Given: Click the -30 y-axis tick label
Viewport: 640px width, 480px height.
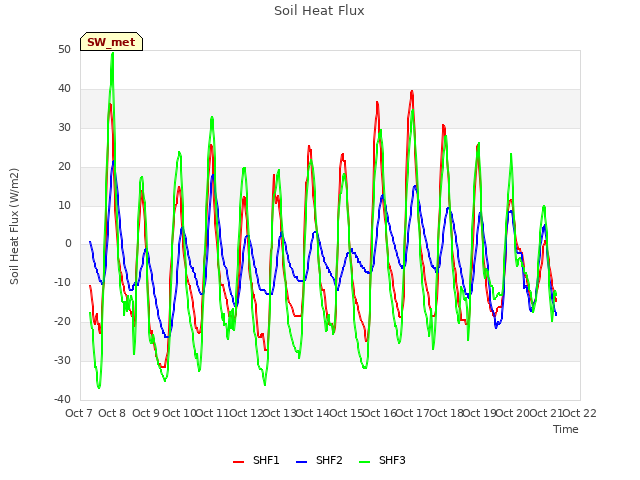Looking at the screenshot, I should (x=62, y=360).
